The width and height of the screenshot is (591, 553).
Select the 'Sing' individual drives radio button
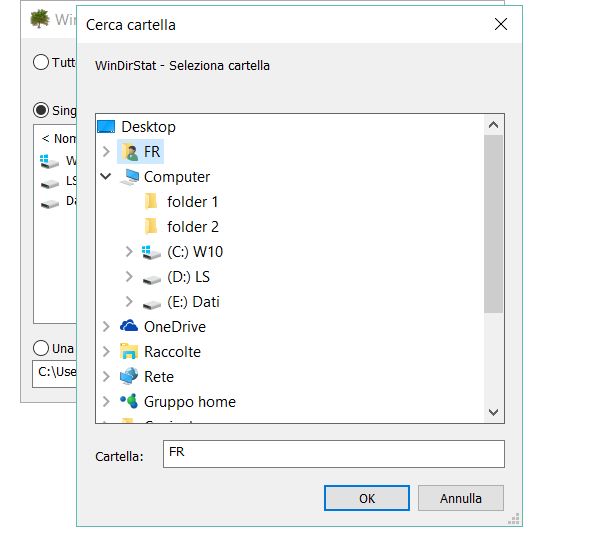click(x=41, y=110)
